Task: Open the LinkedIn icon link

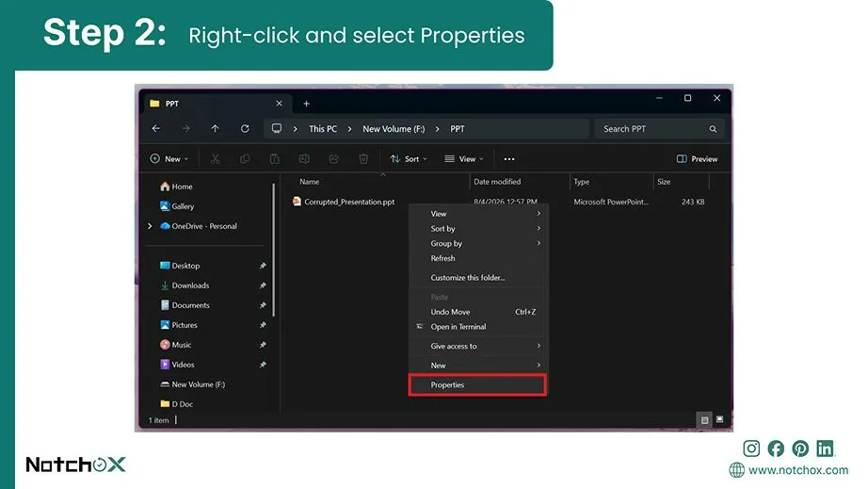Action: [825, 448]
